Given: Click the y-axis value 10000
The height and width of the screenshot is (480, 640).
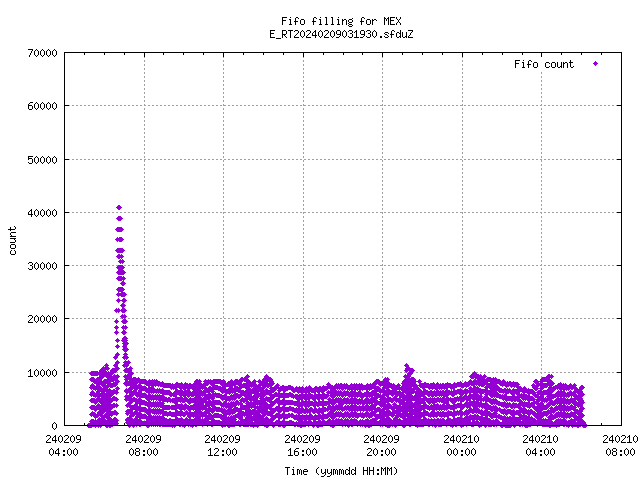Looking at the screenshot, I should point(42,373).
